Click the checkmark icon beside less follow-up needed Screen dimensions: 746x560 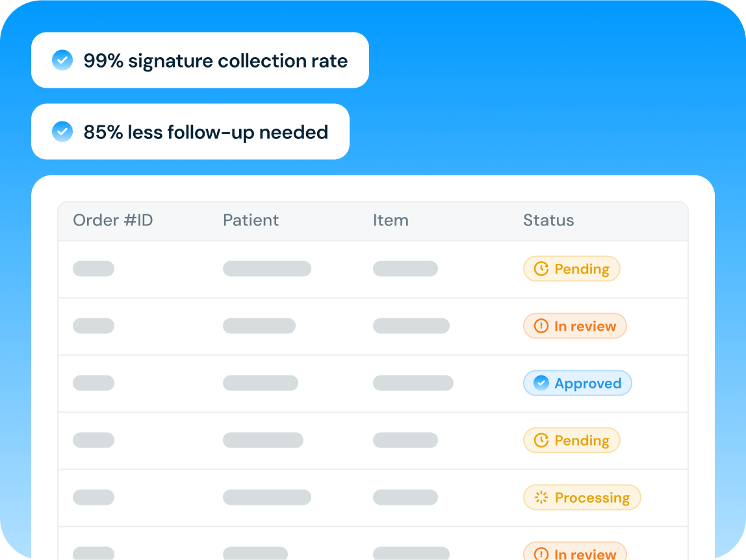(62, 132)
